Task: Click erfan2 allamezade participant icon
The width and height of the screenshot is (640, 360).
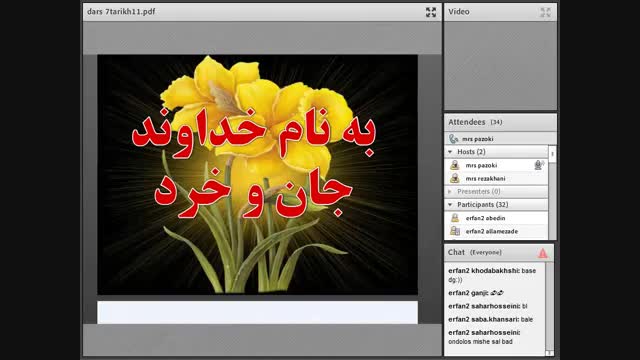Action: (x=455, y=231)
